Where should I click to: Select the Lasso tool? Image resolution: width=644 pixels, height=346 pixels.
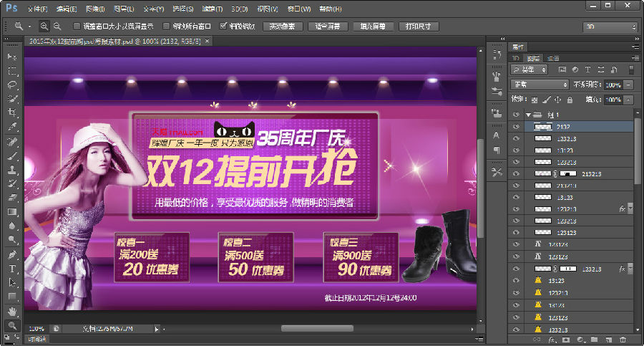(12, 85)
